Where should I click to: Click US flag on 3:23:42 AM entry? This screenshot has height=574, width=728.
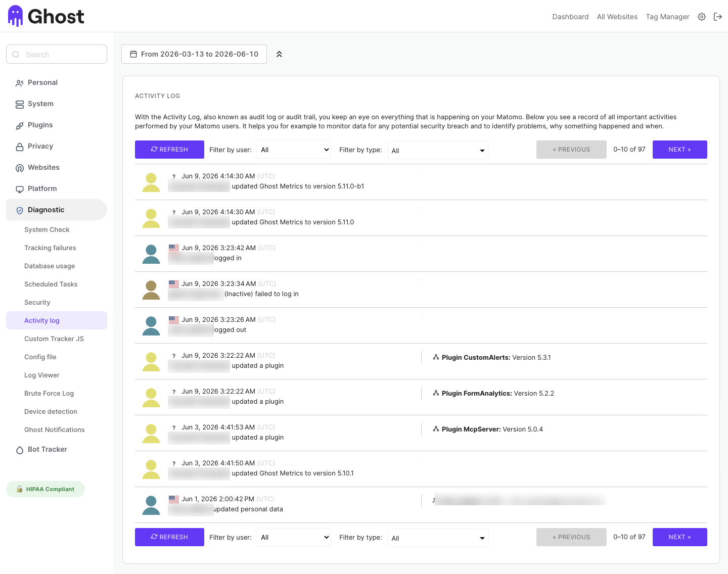click(x=174, y=248)
